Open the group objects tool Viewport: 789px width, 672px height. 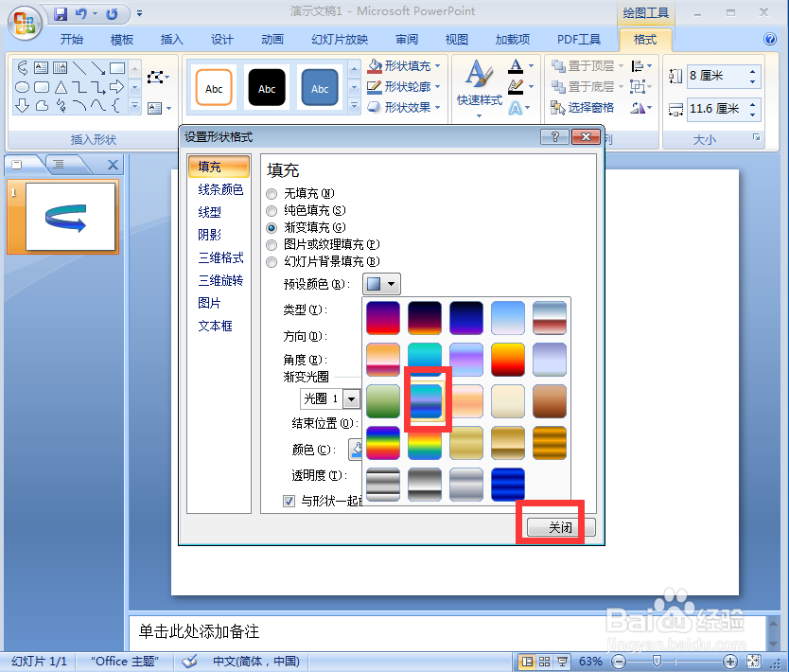640,86
